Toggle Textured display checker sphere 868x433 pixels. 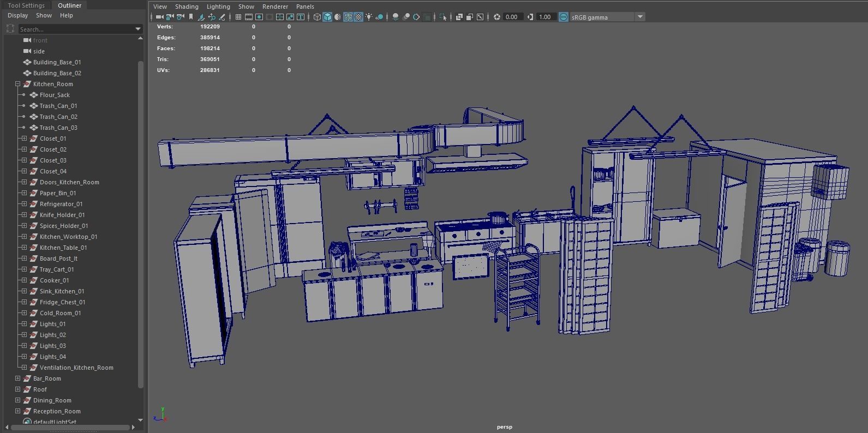click(358, 17)
